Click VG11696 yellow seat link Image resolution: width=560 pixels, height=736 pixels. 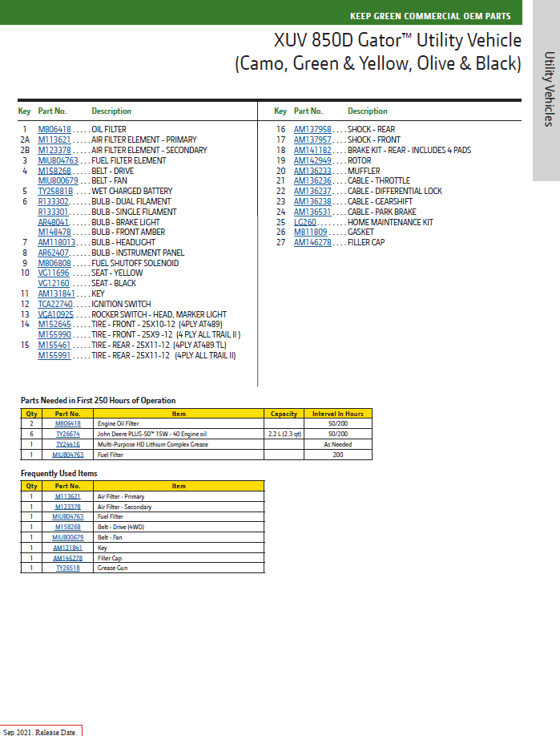[54, 273]
